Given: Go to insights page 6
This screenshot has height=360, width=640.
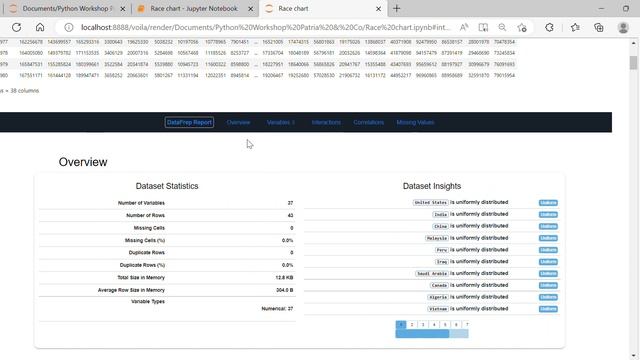Looking at the screenshot, I should tap(456, 324).
